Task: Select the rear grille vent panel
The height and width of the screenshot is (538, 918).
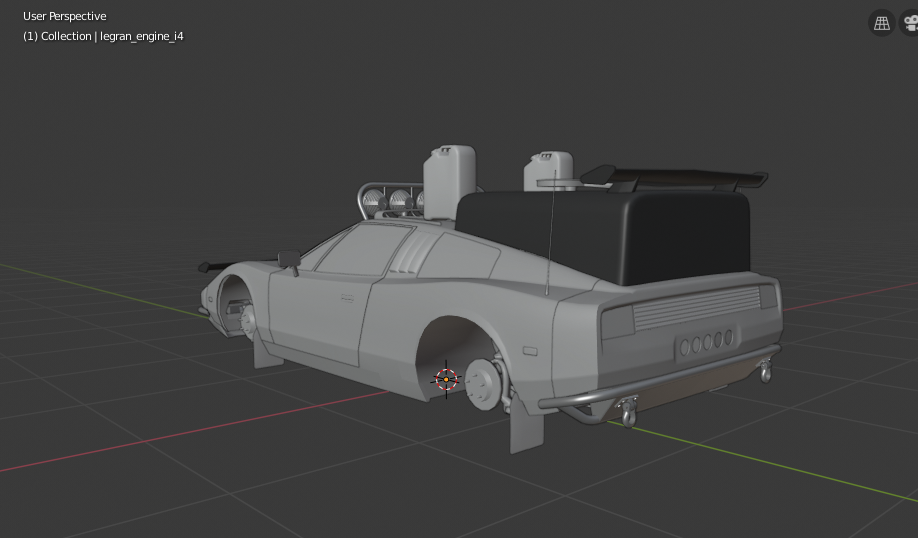Action: click(697, 307)
